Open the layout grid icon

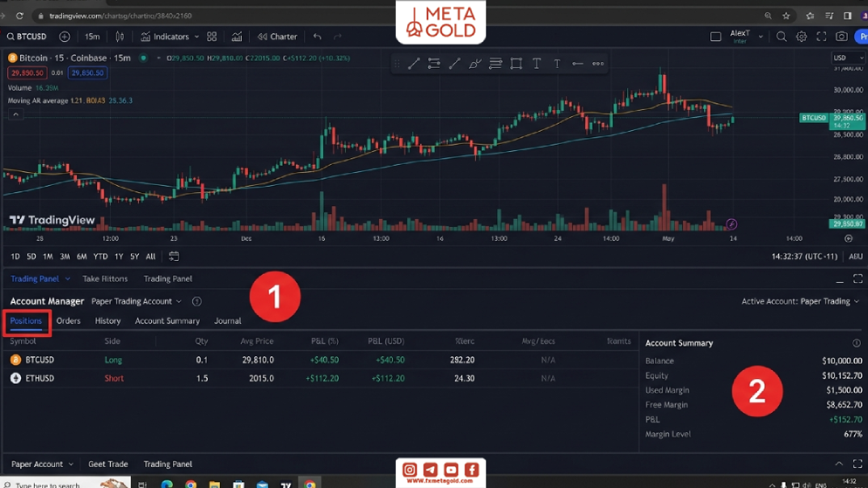212,36
